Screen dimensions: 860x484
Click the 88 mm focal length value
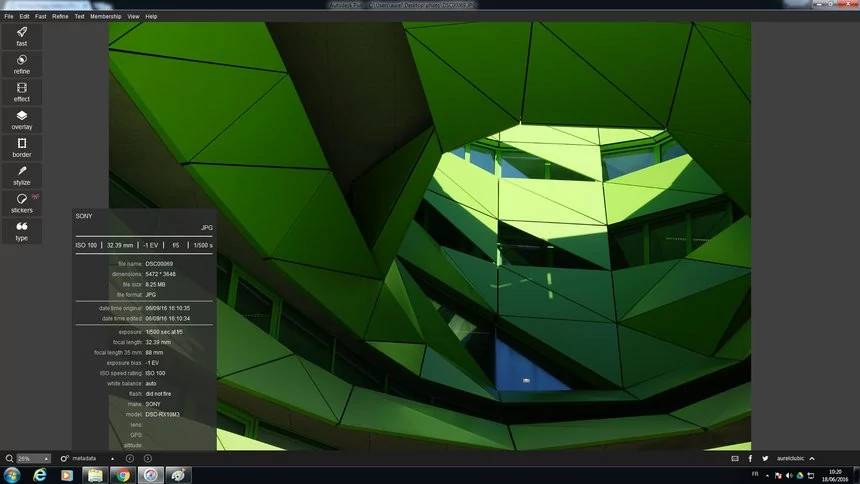pyautogui.click(x=154, y=352)
